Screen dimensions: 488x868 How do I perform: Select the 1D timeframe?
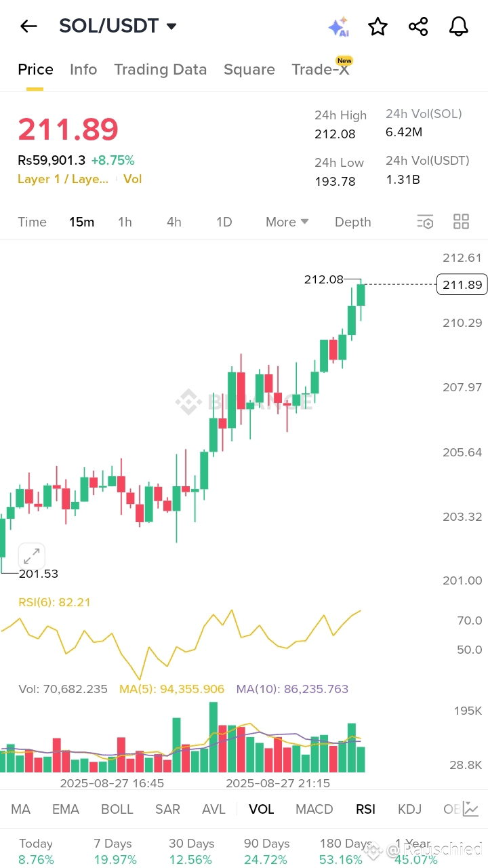224,222
